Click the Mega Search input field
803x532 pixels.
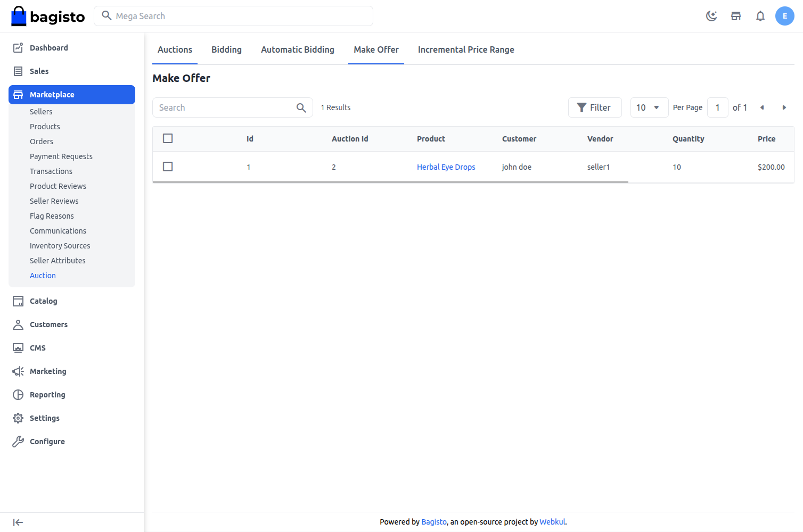[x=233, y=16]
